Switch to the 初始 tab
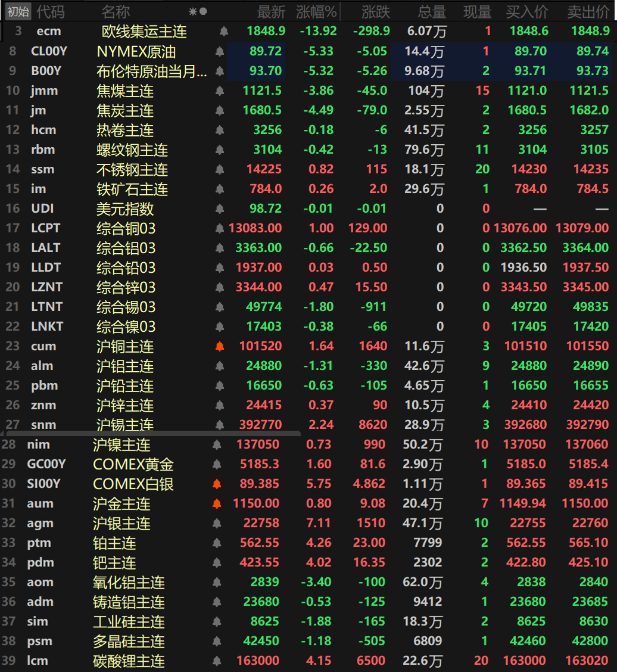Image resolution: width=617 pixels, height=672 pixels. [x=17, y=11]
